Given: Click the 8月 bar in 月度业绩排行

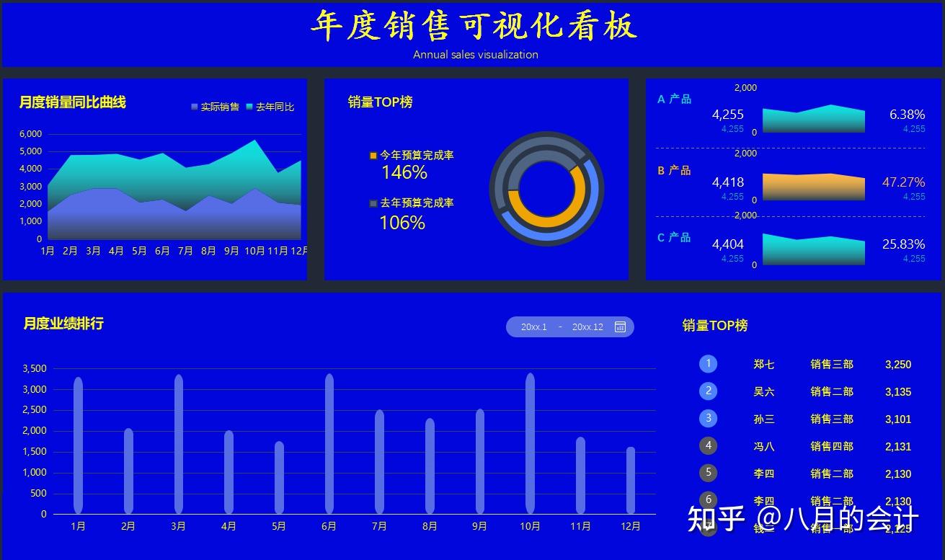Looking at the screenshot, I should (x=430, y=466).
